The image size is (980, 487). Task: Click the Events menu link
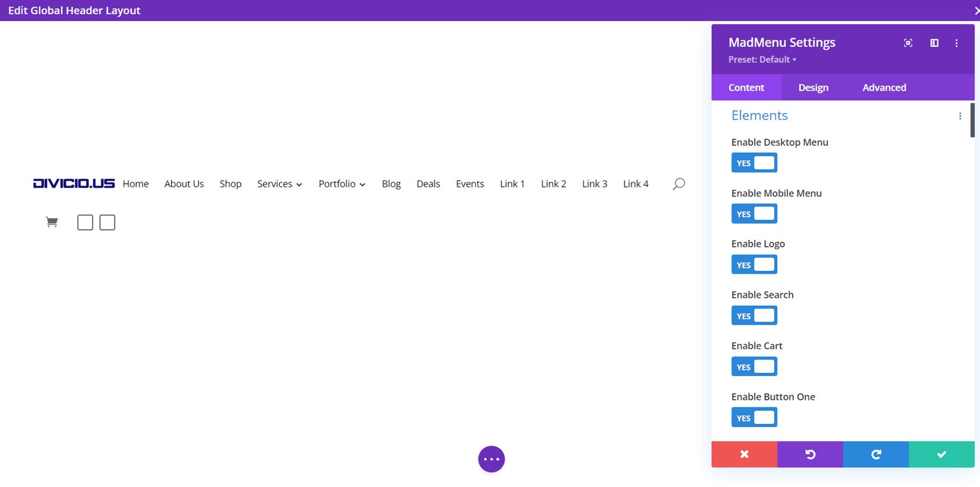pos(470,184)
